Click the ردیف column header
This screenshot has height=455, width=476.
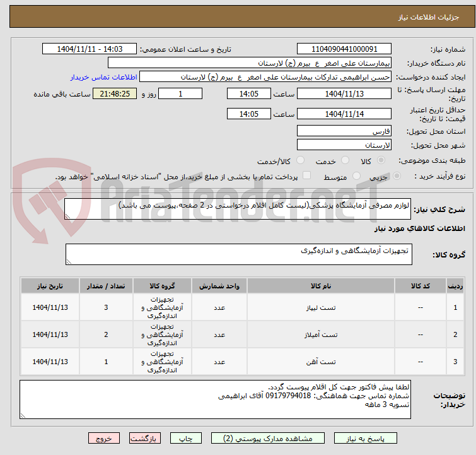[x=455, y=286]
